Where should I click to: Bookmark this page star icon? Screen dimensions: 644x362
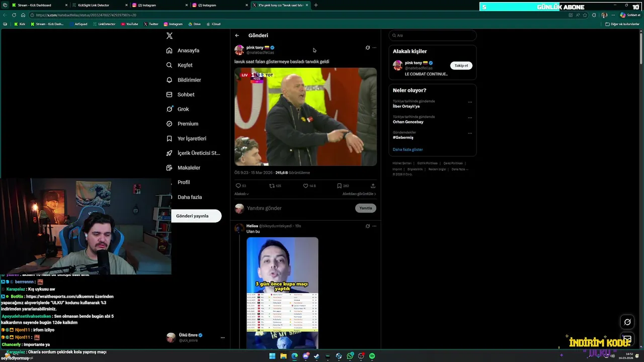click(x=585, y=15)
